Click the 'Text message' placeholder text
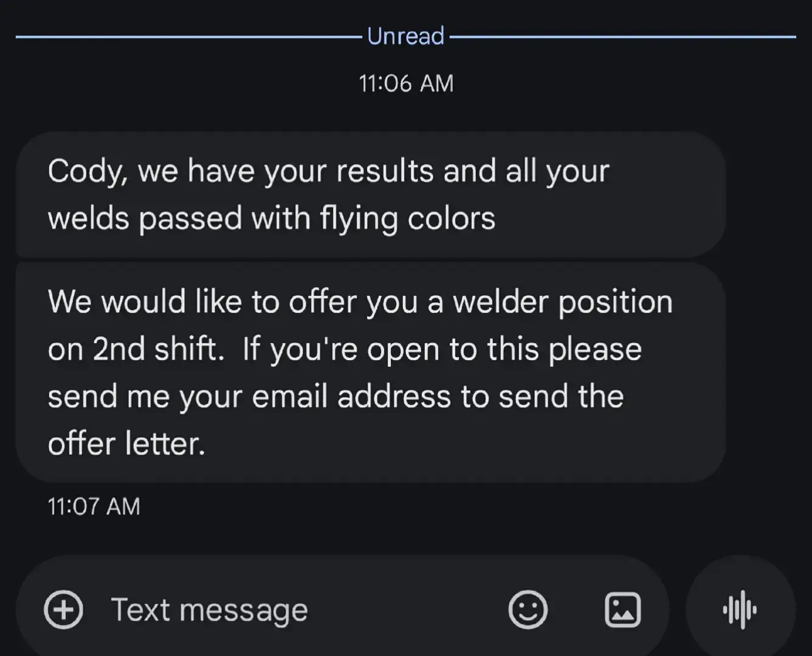The height and width of the screenshot is (656, 812). 209,610
